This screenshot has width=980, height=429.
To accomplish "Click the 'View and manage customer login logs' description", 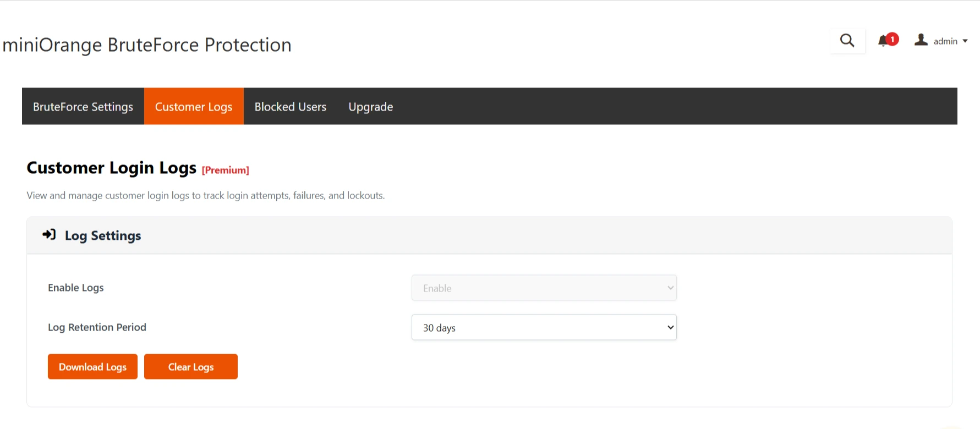I will (206, 195).
